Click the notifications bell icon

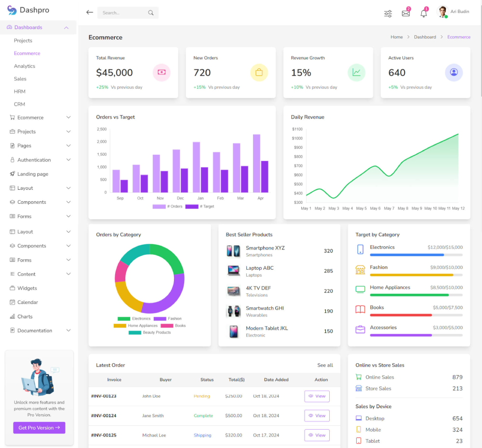coord(423,13)
